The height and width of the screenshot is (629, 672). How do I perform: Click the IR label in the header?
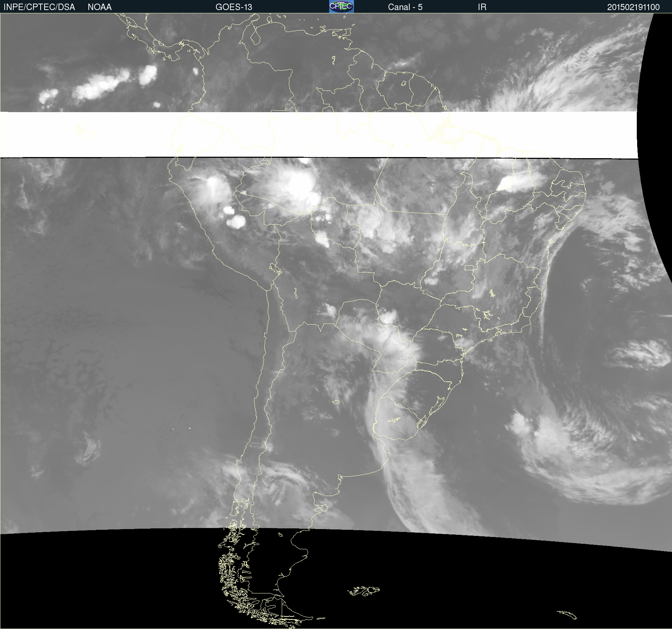tap(482, 7)
